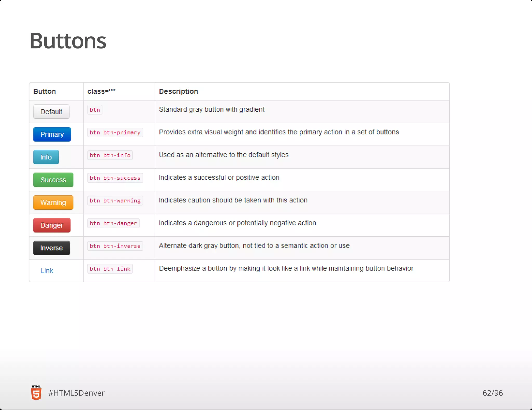Click the blue Link button

tap(47, 271)
